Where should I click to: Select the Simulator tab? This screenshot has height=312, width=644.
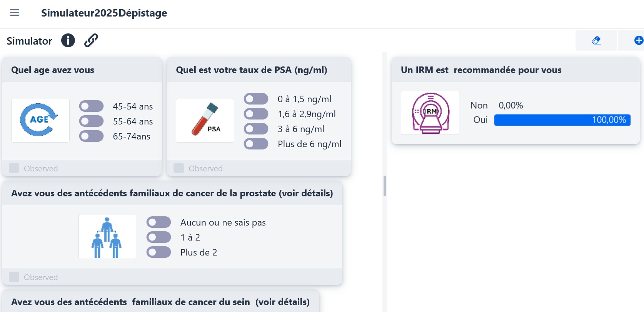29,41
